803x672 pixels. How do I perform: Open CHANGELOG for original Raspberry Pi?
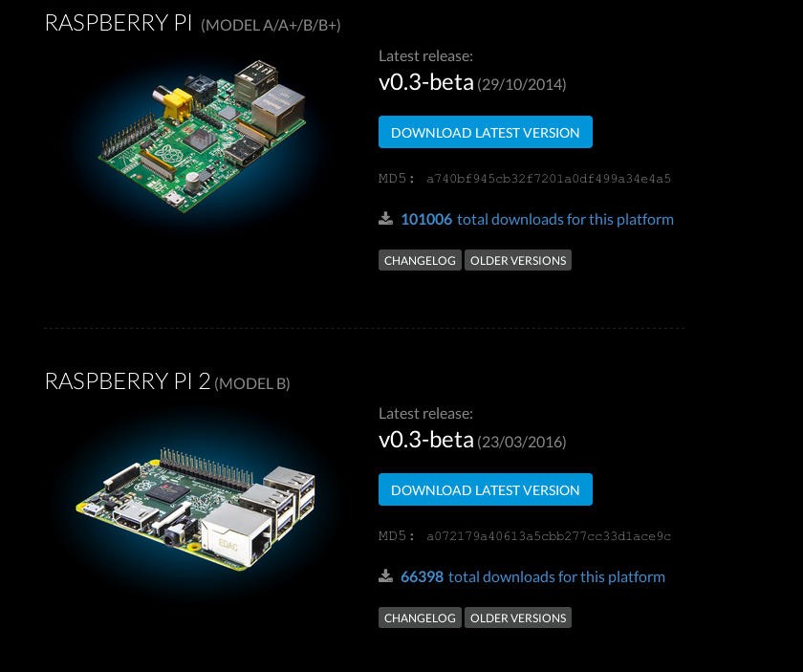[420, 260]
